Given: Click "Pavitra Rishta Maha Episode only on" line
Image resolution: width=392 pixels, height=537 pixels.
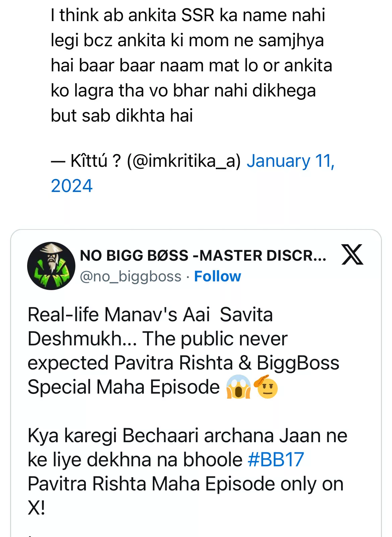Looking at the screenshot, I should tap(185, 484).
